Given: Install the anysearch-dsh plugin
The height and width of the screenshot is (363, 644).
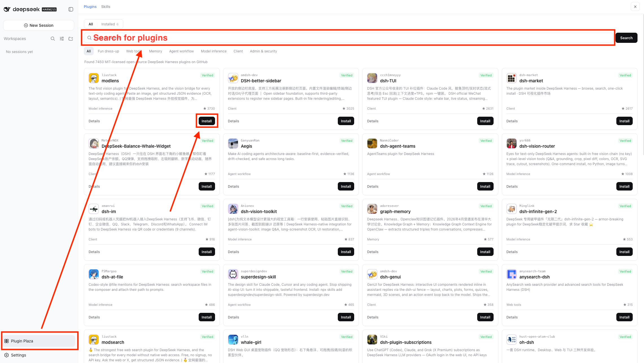Looking at the screenshot, I should coord(624,317).
